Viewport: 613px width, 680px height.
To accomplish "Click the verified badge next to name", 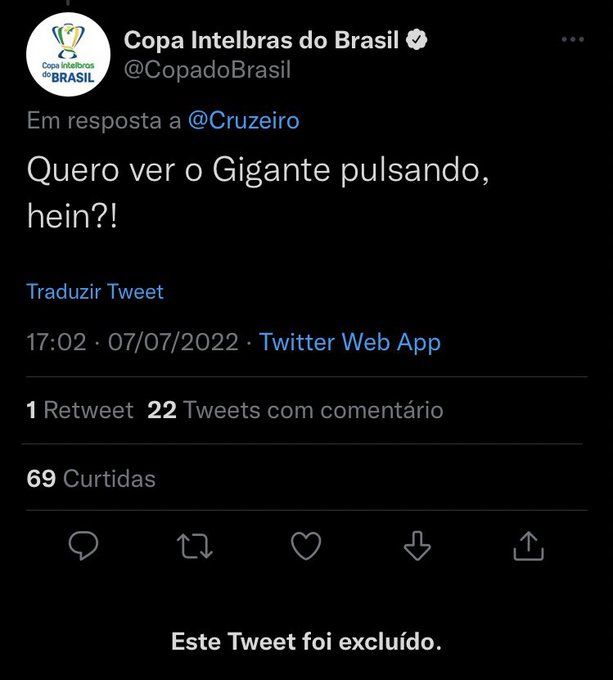I will (419, 41).
